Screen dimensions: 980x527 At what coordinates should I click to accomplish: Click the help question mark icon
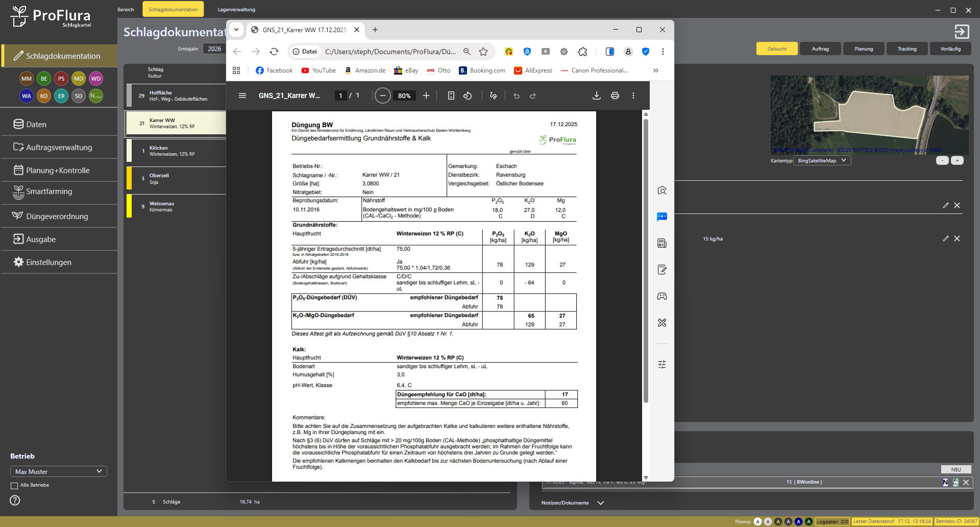point(15,500)
